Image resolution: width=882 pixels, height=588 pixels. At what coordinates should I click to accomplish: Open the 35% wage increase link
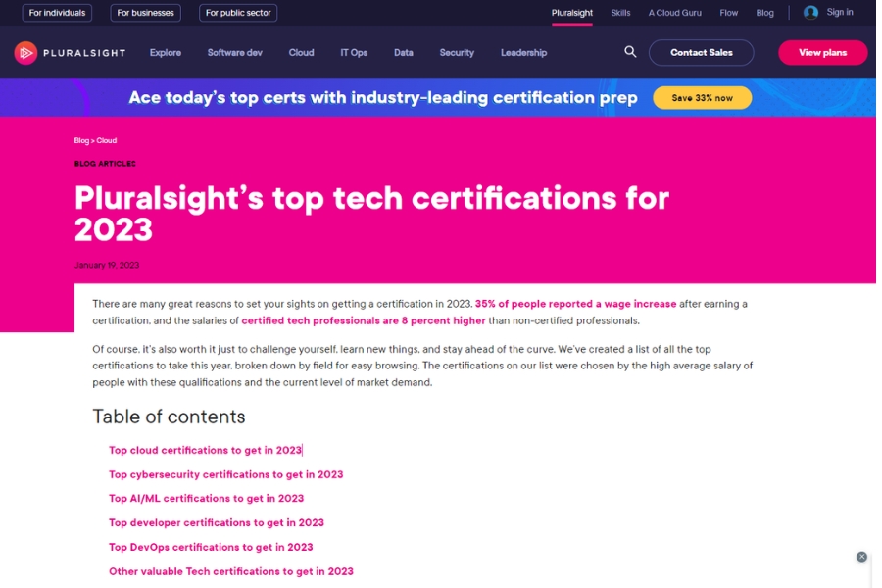575,304
